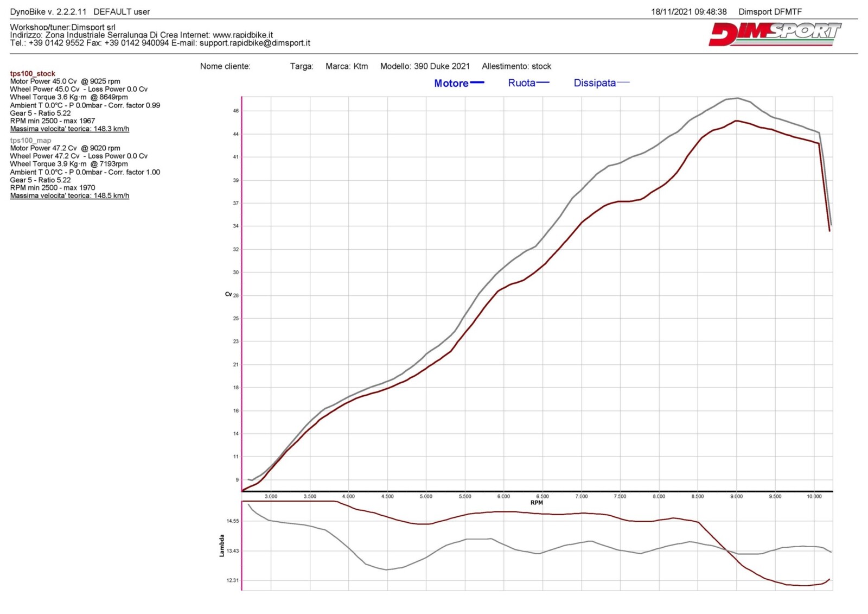
Task: Click the support.rapidbike@dimsport.it email address
Action: pyautogui.click(x=254, y=43)
